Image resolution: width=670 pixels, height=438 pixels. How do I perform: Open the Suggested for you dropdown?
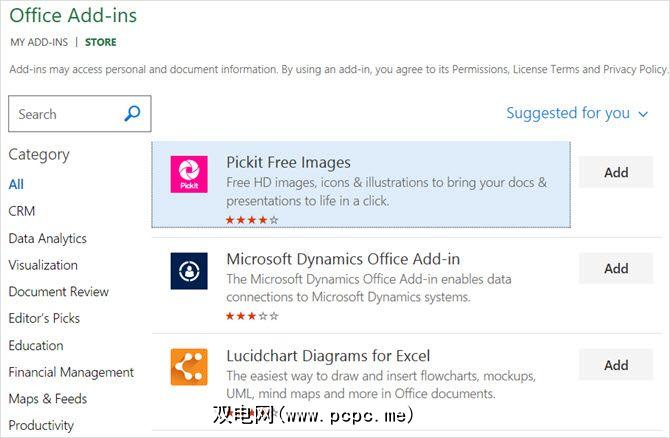(x=577, y=113)
